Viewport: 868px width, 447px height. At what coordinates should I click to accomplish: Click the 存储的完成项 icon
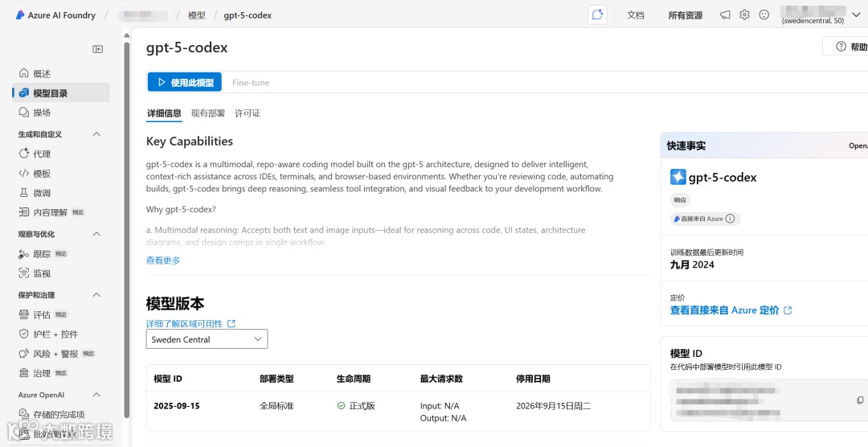pyautogui.click(x=24, y=414)
